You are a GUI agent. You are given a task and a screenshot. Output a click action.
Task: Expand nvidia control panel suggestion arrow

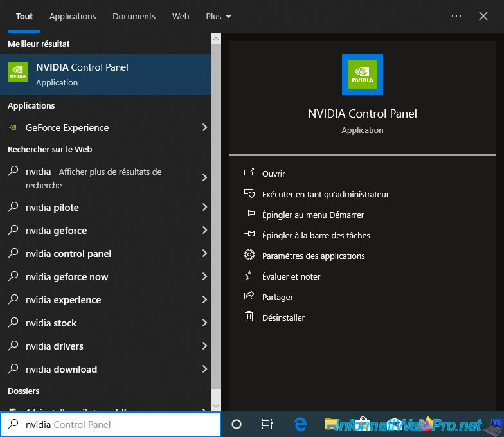click(204, 253)
